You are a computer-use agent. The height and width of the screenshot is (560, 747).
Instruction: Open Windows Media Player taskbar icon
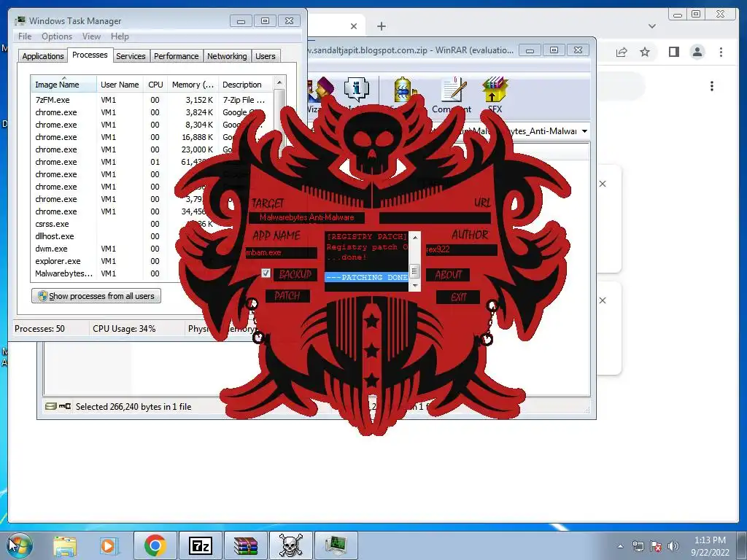click(x=108, y=546)
